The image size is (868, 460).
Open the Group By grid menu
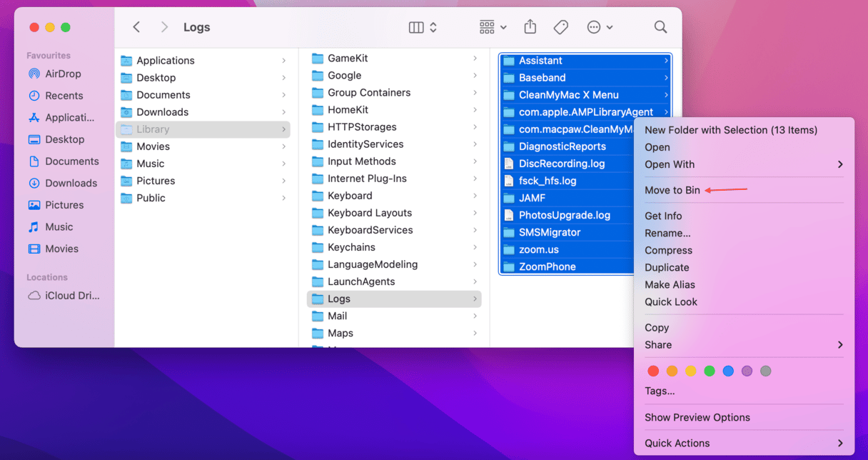coord(493,27)
